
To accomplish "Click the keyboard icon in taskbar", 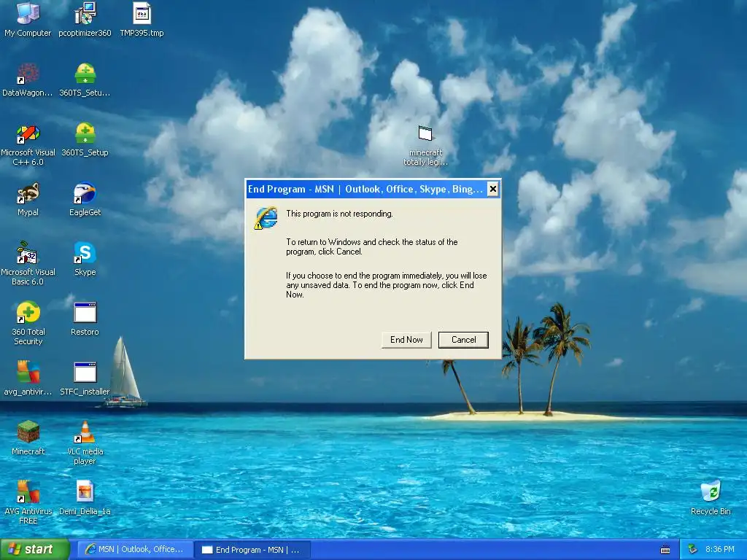I will 665,550.
